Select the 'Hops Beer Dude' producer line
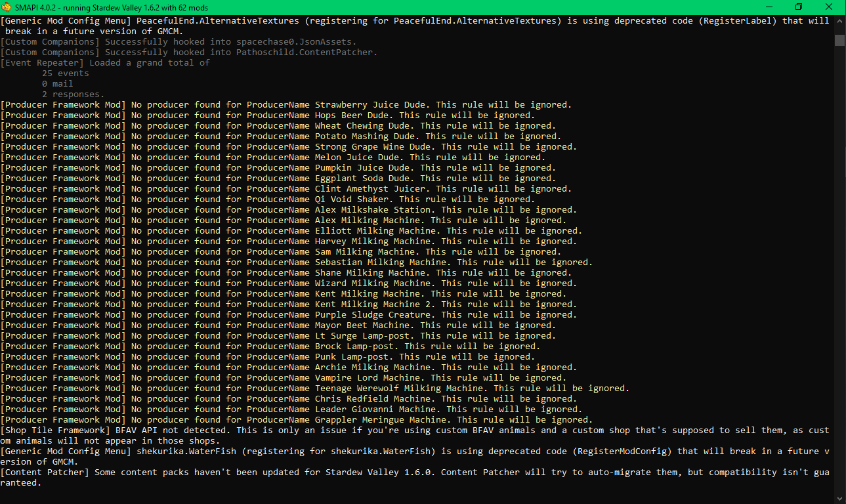Image resolution: width=846 pixels, height=504 pixels. pos(268,115)
